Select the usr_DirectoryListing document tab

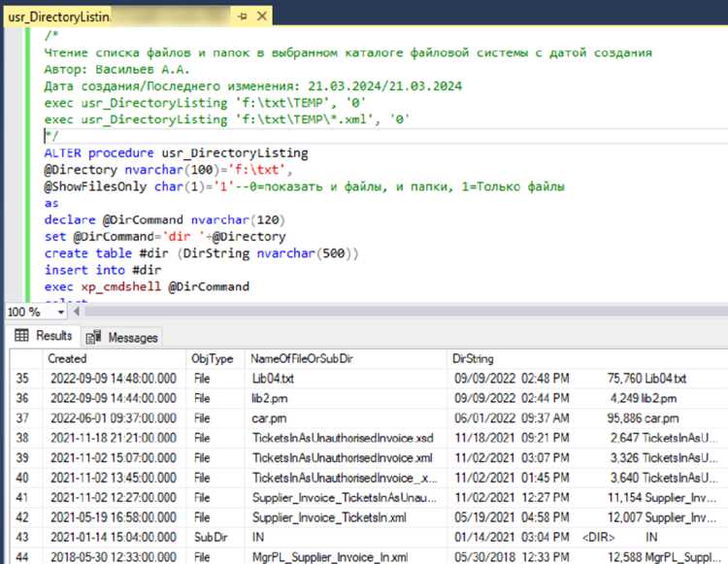pyautogui.click(x=58, y=17)
